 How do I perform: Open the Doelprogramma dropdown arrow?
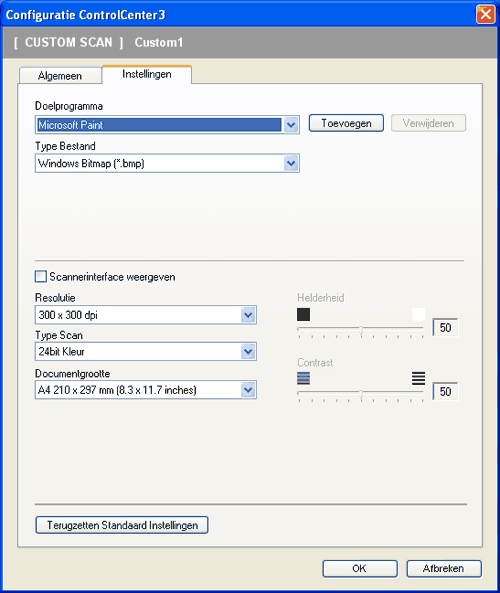click(x=291, y=125)
